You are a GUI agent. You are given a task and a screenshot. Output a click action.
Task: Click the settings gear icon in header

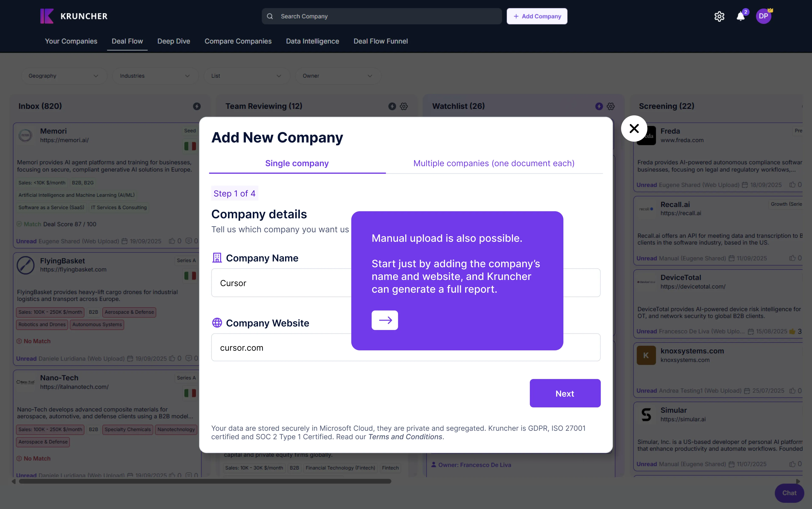[x=719, y=17]
